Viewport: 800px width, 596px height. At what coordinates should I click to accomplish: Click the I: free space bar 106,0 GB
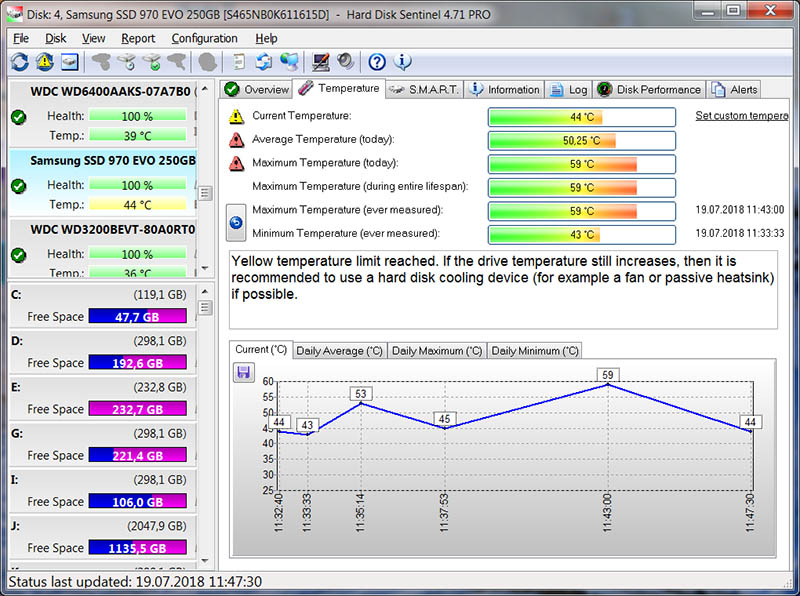pyautogui.click(x=138, y=502)
